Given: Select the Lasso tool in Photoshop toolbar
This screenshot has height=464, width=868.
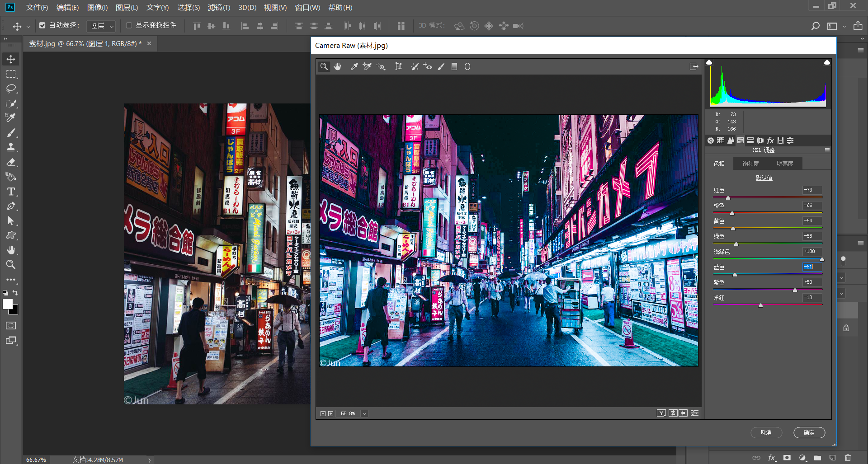Looking at the screenshot, I should [x=11, y=89].
